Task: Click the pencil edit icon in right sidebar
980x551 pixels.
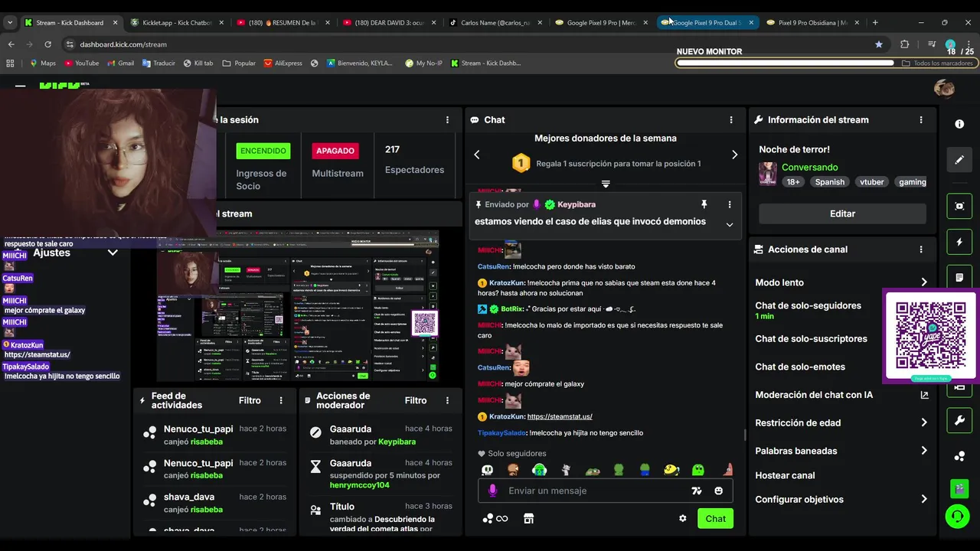Action: [x=959, y=160]
